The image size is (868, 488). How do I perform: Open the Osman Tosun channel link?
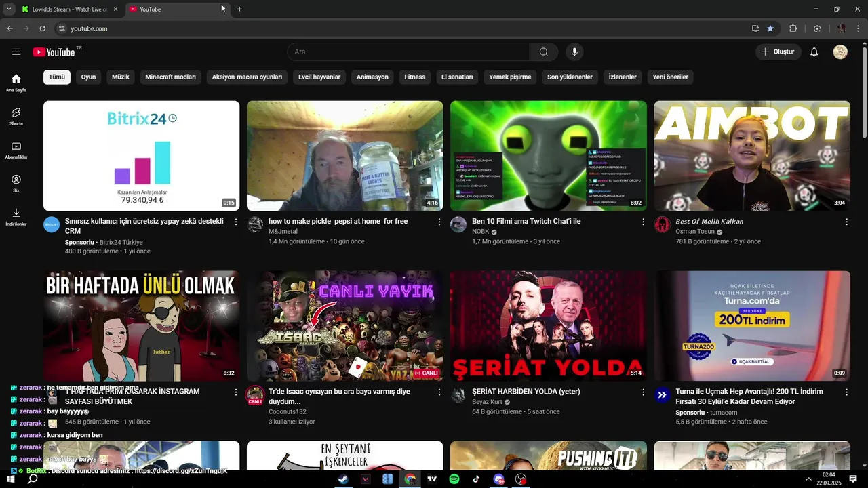click(x=695, y=232)
